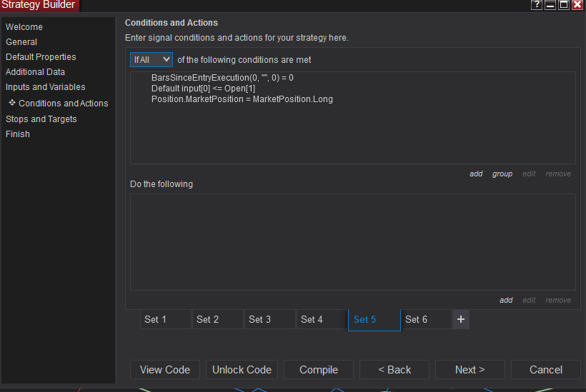Add a new condition link

pos(476,174)
